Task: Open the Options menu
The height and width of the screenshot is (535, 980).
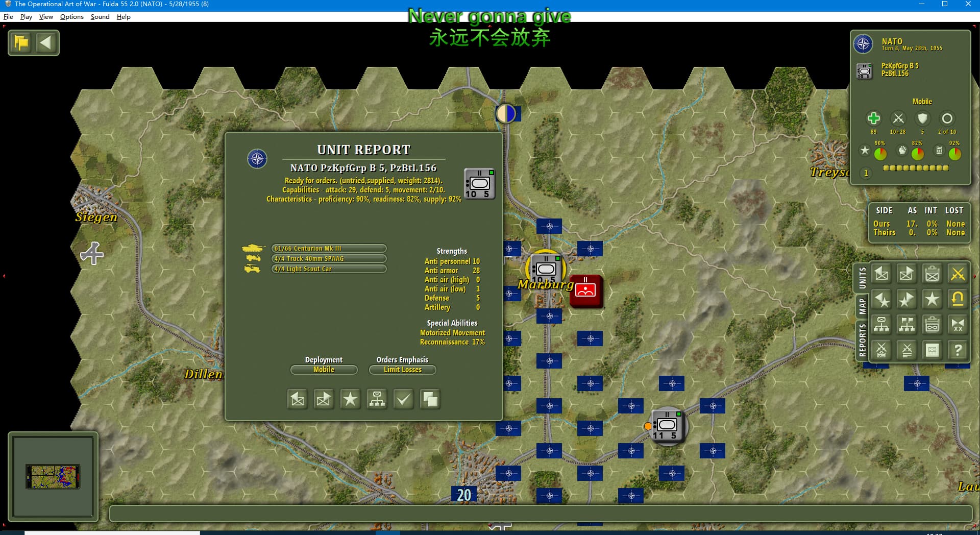Action: pos(71,16)
